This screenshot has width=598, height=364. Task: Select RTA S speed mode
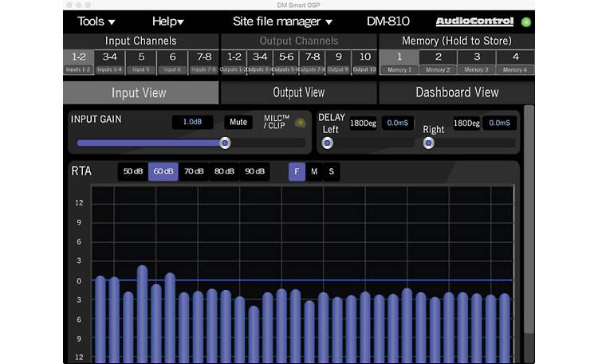[x=332, y=171]
